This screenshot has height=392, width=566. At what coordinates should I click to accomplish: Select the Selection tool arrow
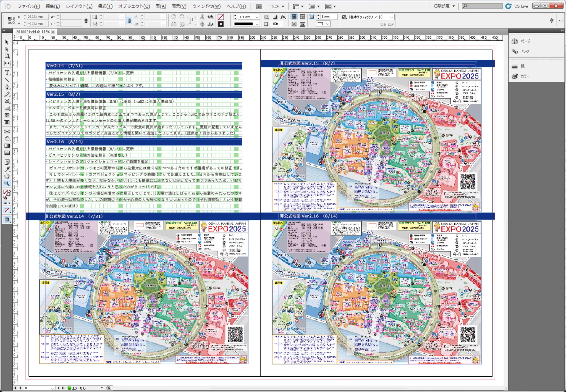(x=7, y=42)
